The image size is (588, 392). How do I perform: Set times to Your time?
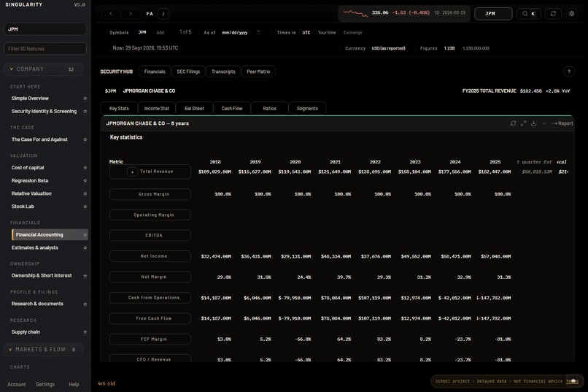[327, 33]
